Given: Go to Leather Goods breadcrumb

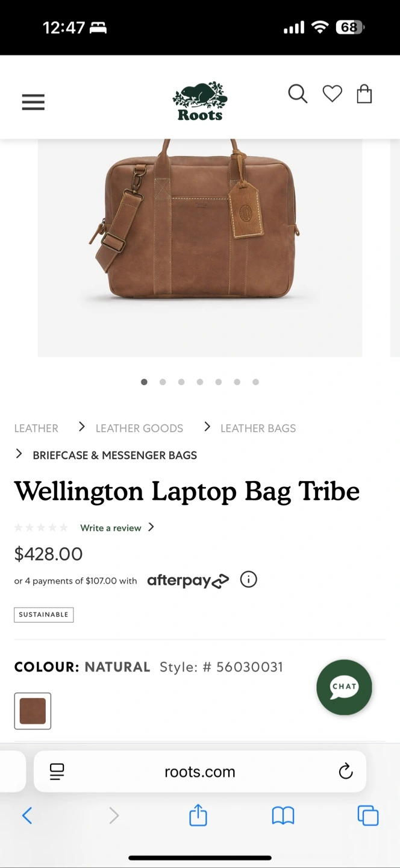Looking at the screenshot, I should (139, 429).
